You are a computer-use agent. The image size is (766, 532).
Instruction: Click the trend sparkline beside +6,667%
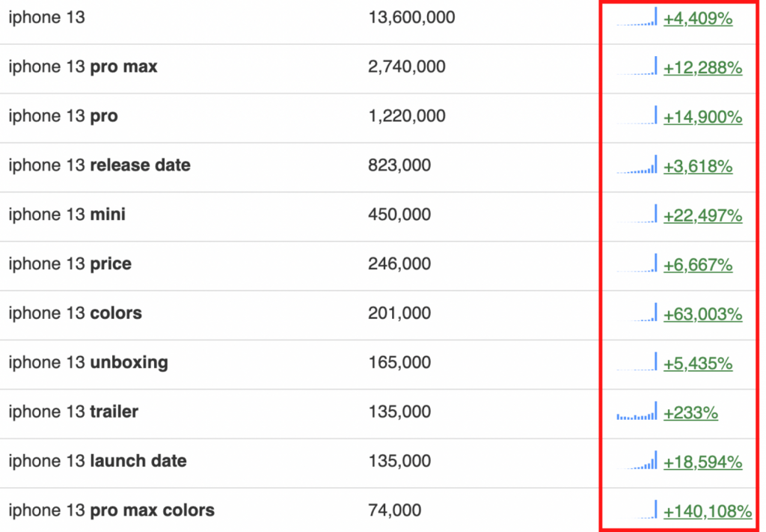(x=637, y=263)
